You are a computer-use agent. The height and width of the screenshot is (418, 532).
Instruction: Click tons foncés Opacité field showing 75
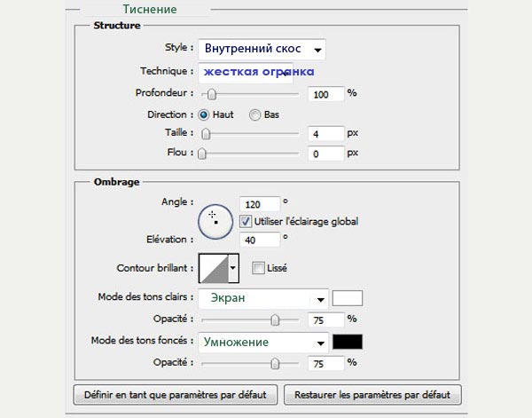(325, 364)
